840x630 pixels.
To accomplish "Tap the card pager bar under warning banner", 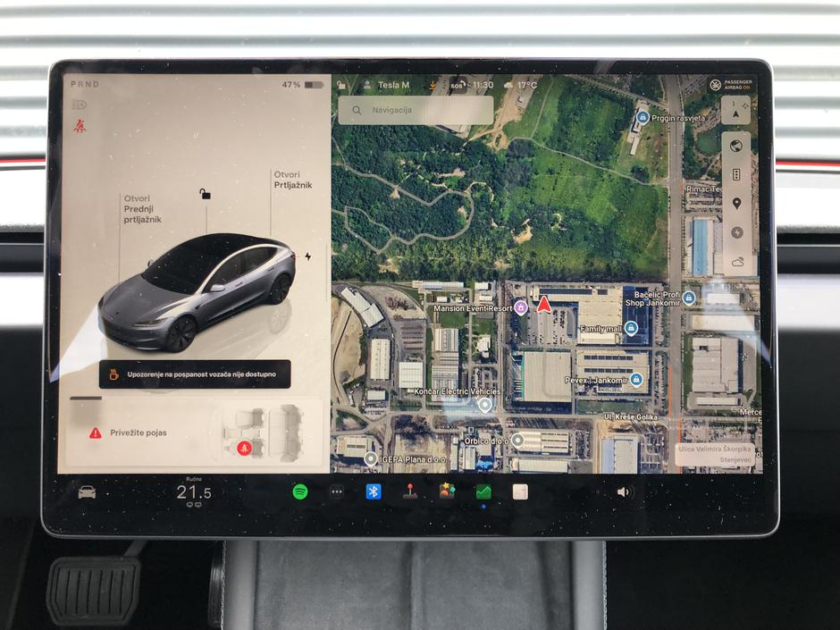I will coord(86,398).
